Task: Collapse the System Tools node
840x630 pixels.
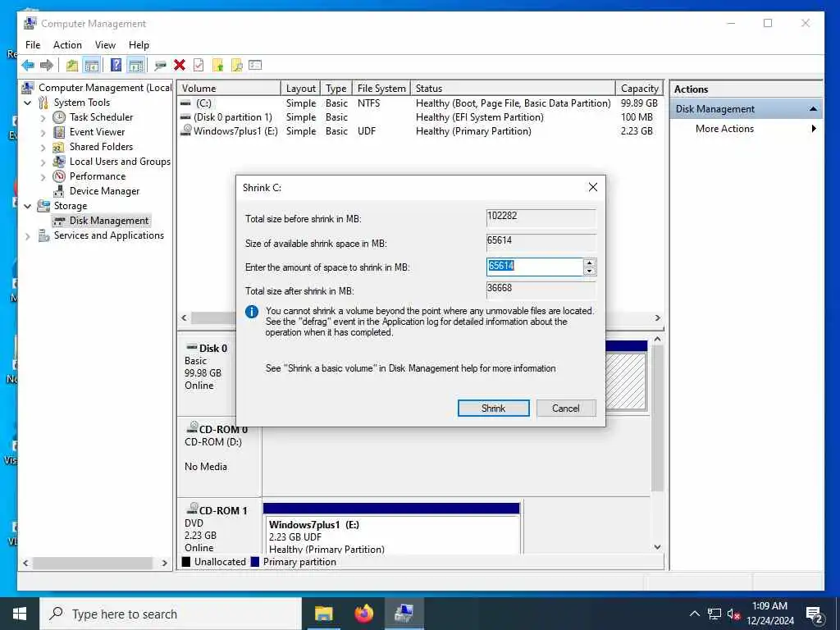Action: point(27,103)
